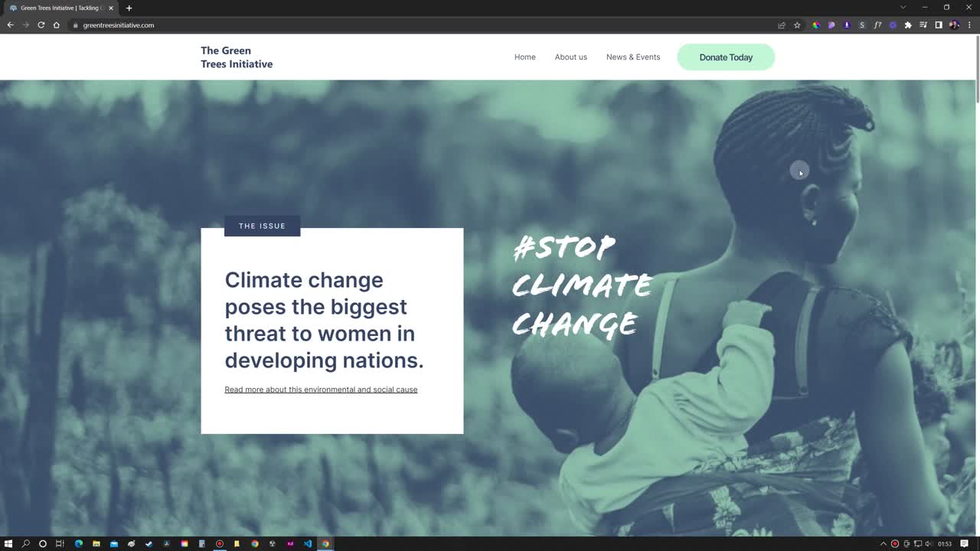Open the clock showing 01:53
The width and height of the screenshot is (980, 551).
(945, 543)
